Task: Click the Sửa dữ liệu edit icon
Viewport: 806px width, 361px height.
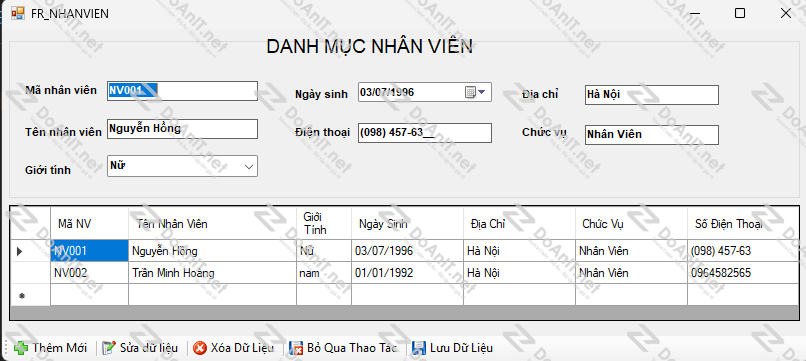Action: pos(109,348)
